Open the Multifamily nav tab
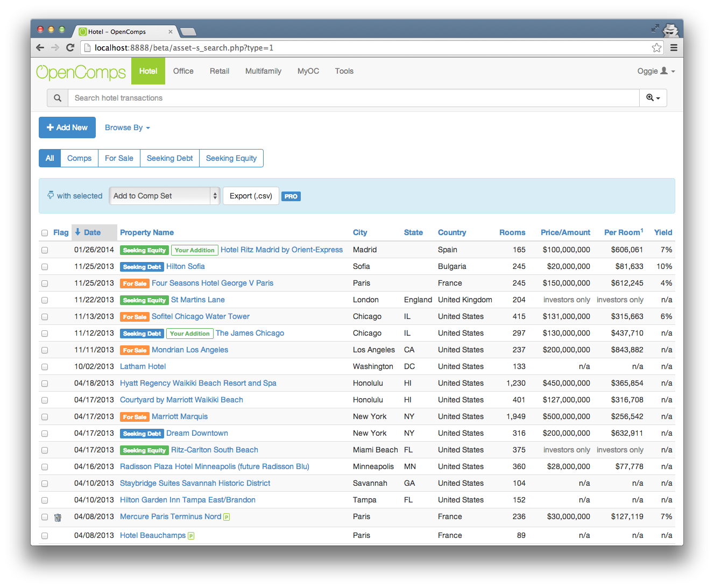 (263, 71)
